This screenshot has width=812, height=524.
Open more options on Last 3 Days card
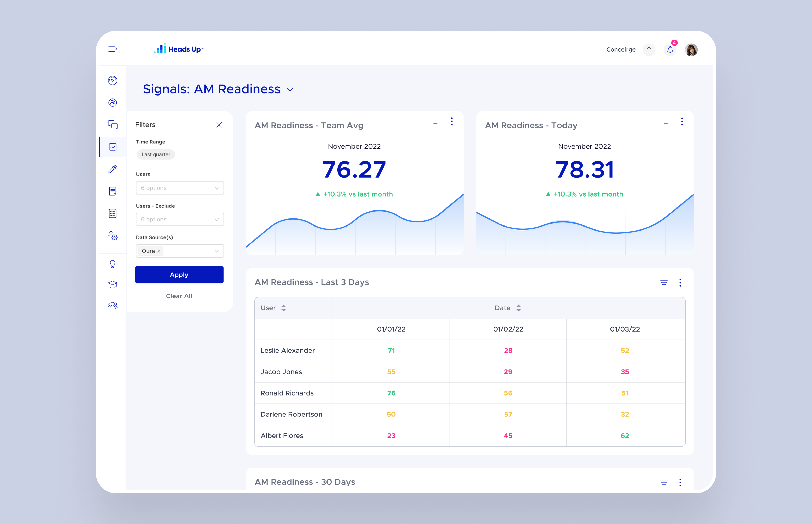coord(680,283)
